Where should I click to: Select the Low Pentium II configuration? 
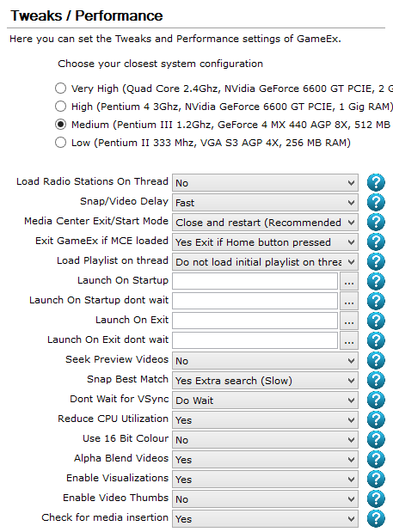click(x=60, y=142)
